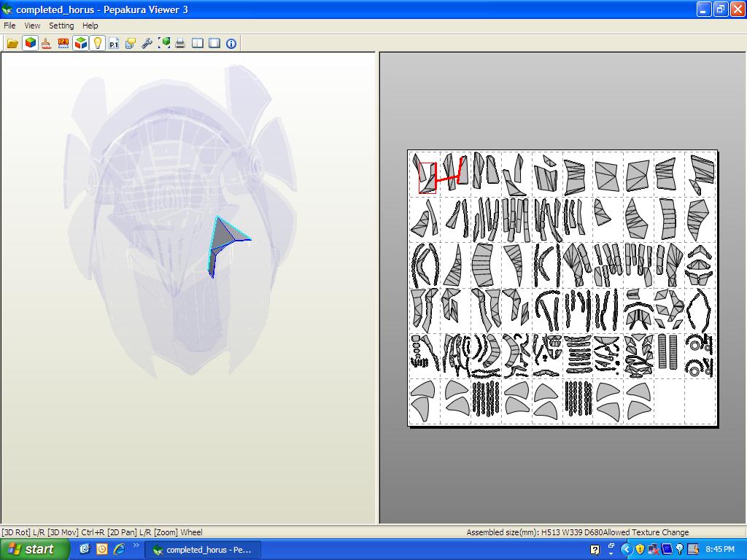Click the Assembled size status bar text
747x560 pixels.
point(535,532)
